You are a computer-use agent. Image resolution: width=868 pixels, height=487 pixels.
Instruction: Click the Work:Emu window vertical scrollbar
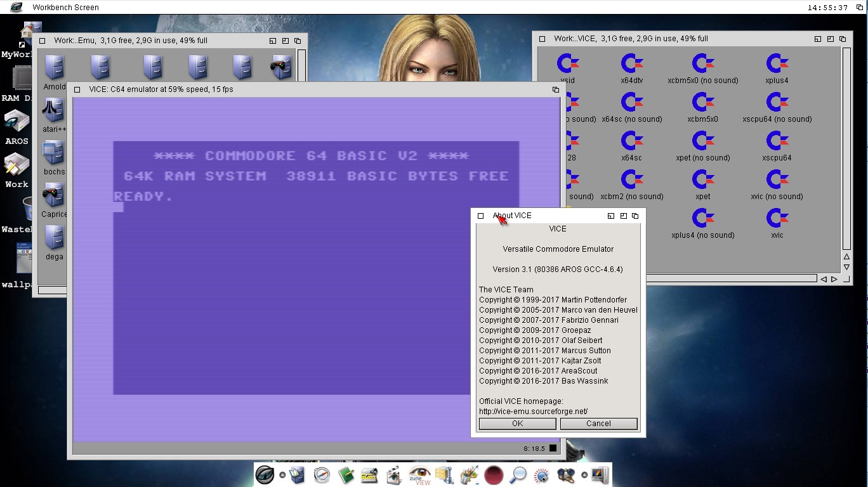[303, 65]
